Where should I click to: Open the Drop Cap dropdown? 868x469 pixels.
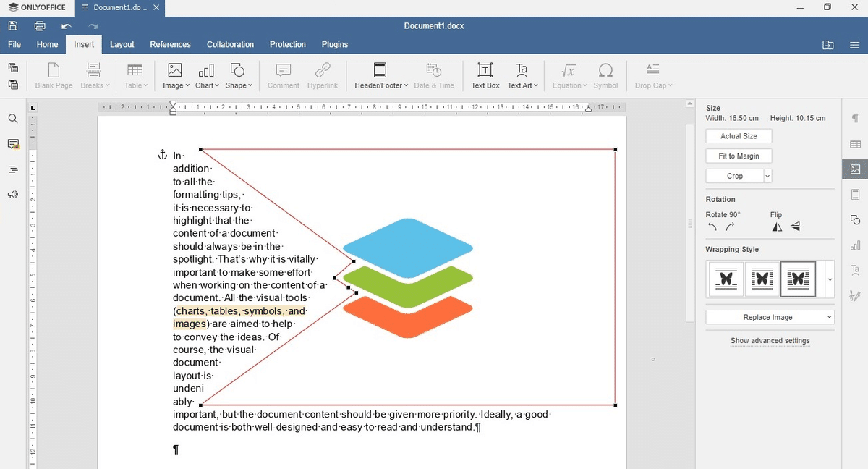[x=653, y=76]
